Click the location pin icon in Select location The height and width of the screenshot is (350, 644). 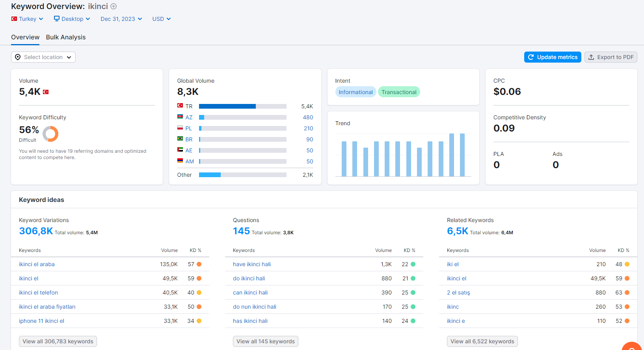(18, 57)
